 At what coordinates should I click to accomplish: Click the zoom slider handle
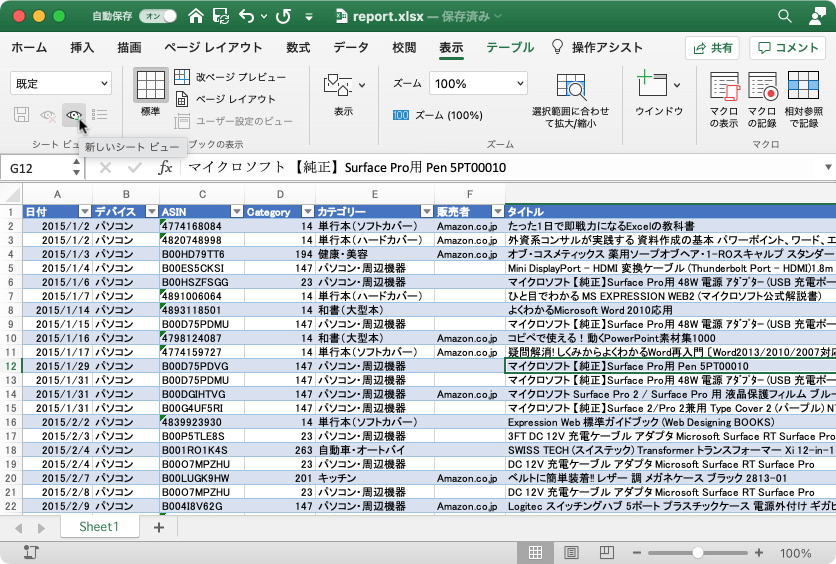pyautogui.click(x=698, y=553)
